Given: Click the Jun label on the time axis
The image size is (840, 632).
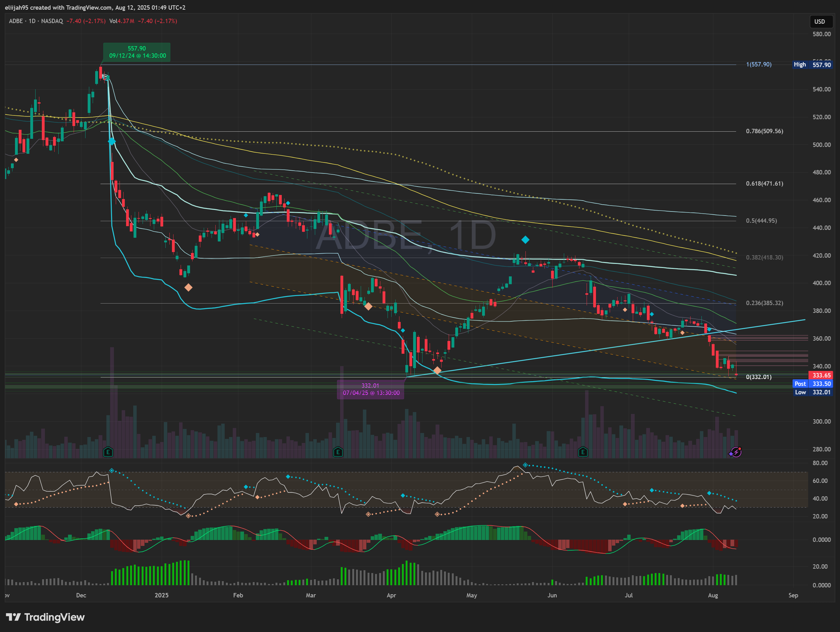Looking at the screenshot, I should 552,595.
